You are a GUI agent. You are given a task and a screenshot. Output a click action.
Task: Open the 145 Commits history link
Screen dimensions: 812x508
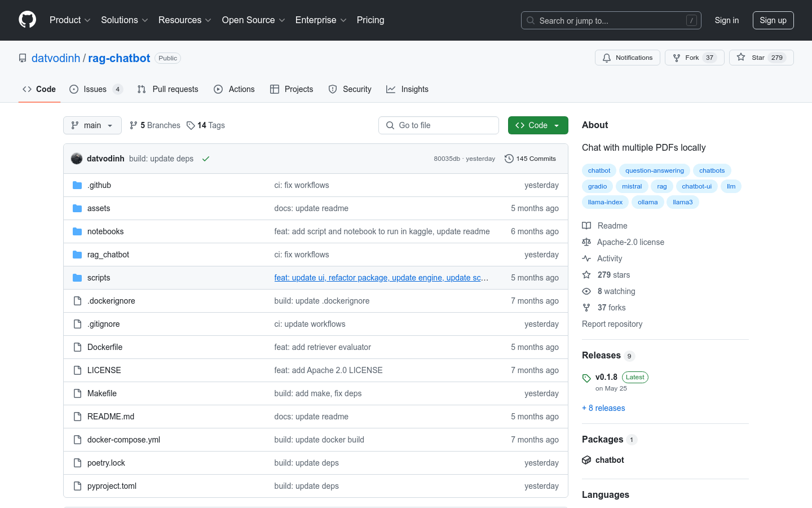[530, 159]
